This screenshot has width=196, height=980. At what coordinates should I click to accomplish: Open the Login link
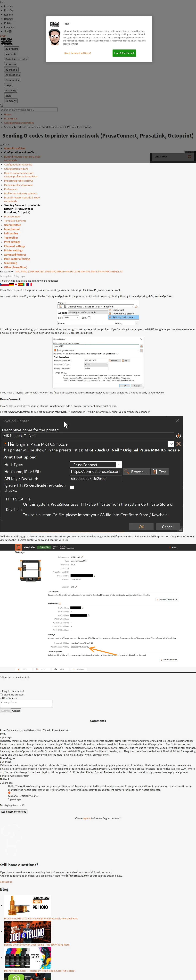tap(3, 36)
